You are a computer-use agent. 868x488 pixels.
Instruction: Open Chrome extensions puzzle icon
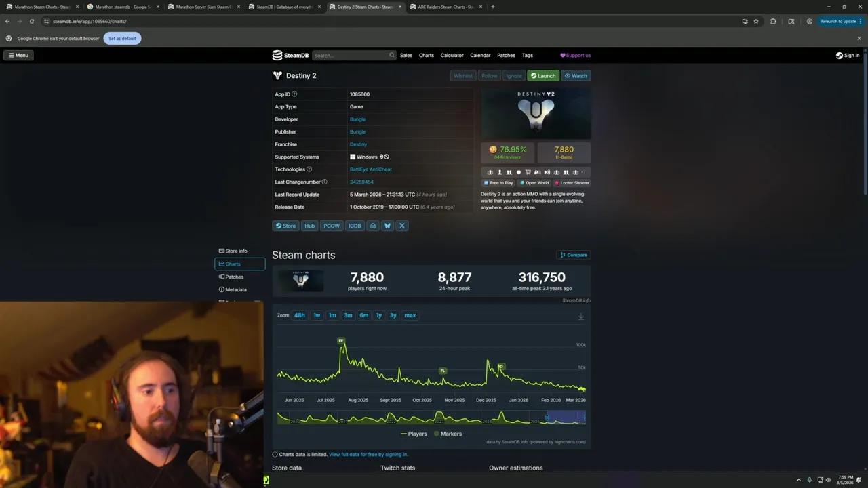pyautogui.click(x=773, y=21)
